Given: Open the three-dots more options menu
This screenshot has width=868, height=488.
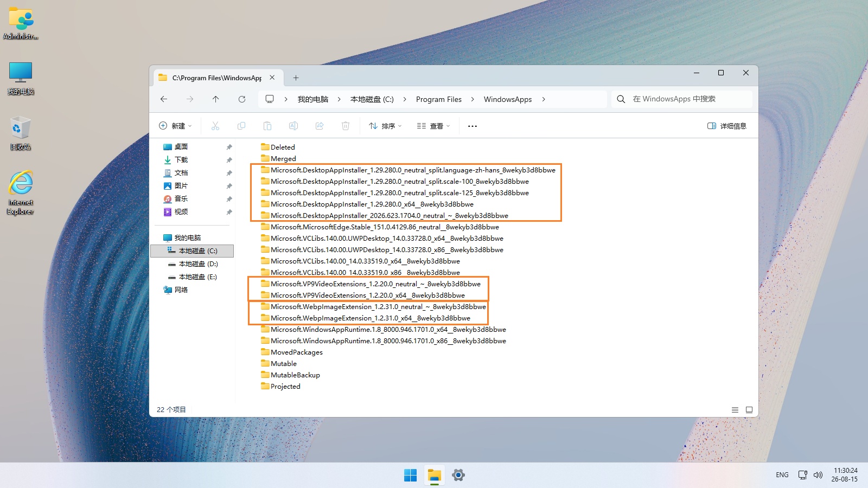Looking at the screenshot, I should [473, 126].
